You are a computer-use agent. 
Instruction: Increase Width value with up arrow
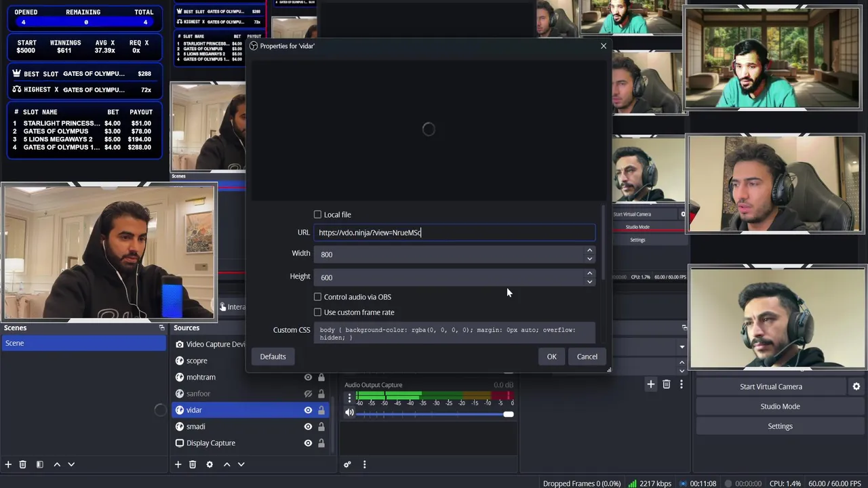coord(589,250)
